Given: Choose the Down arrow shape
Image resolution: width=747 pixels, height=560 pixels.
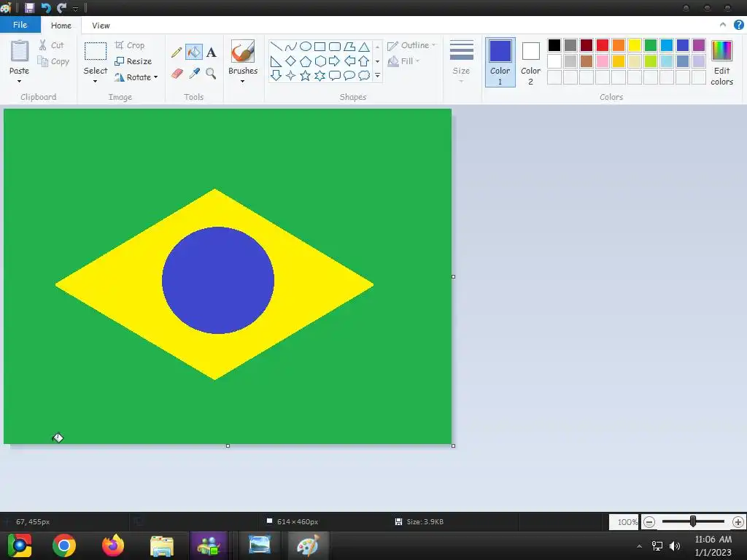Looking at the screenshot, I should 276,75.
